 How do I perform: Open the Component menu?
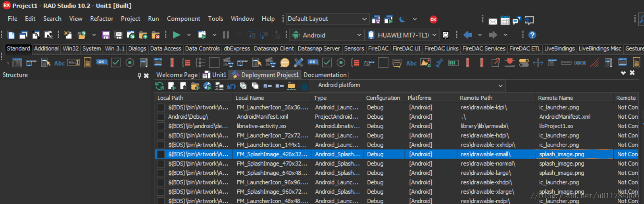point(184,19)
